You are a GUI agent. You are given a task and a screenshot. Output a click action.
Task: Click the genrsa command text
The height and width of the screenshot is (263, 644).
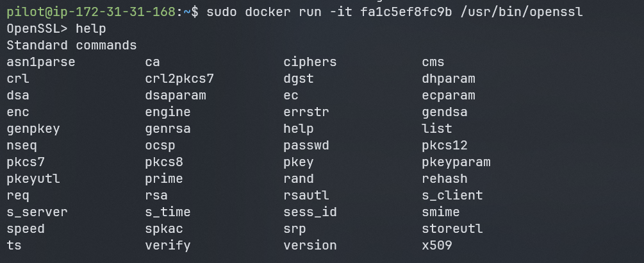(168, 130)
